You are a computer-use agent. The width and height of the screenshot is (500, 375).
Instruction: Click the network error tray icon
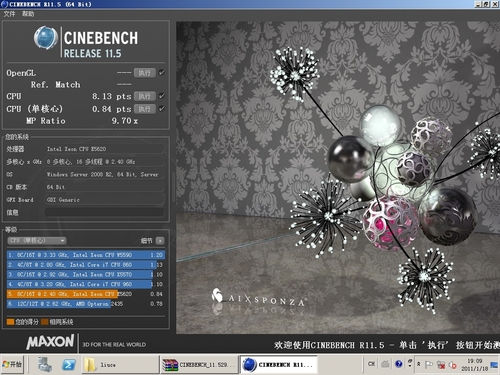coord(441,365)
